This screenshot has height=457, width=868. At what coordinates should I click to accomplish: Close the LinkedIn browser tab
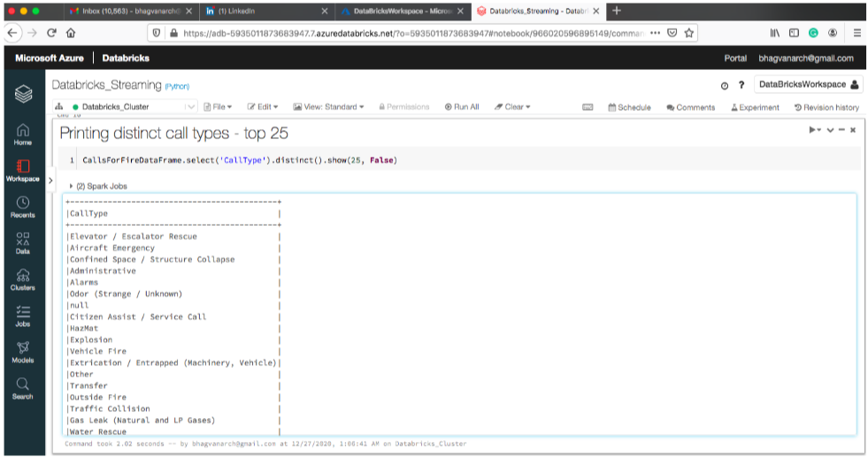tap(325, 12)
